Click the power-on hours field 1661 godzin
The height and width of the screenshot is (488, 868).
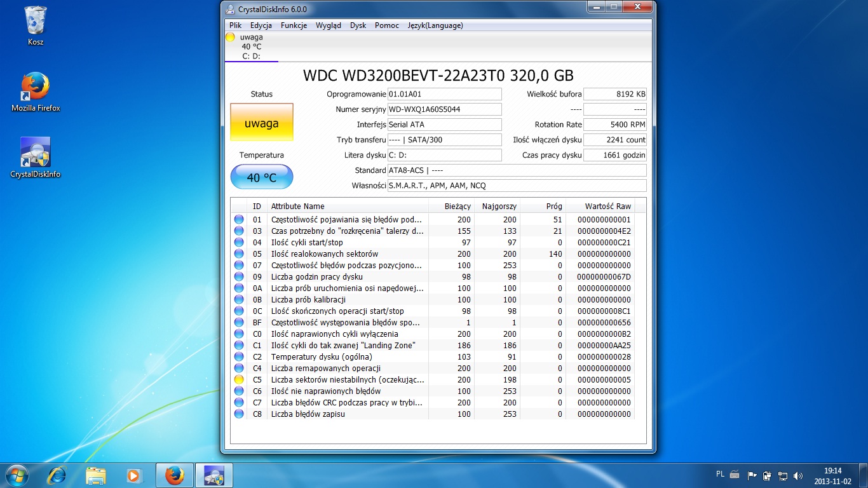(615, 155)
